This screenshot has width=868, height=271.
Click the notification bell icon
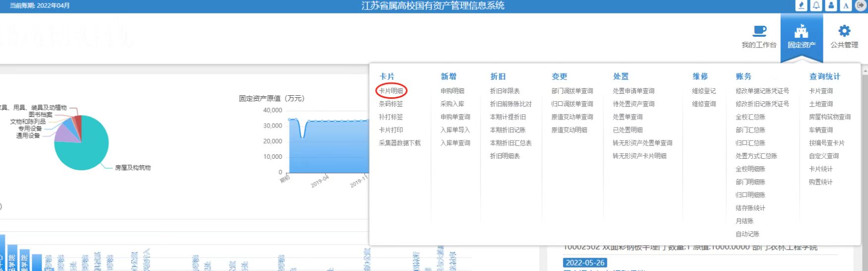point(816,5)
